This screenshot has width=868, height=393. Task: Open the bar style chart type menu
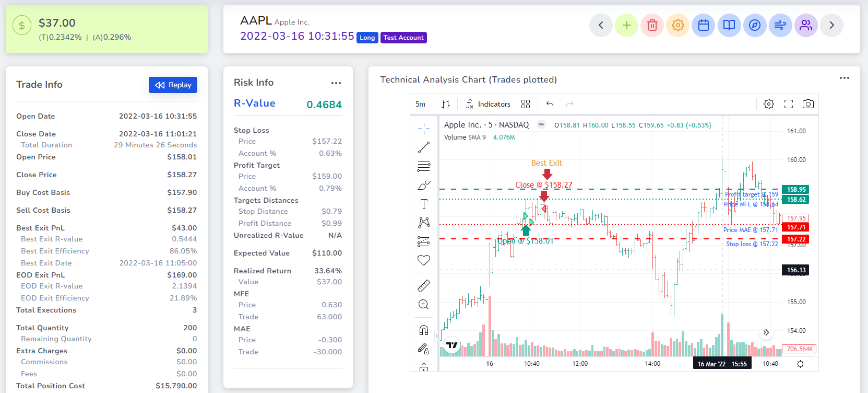pos(446,104)
